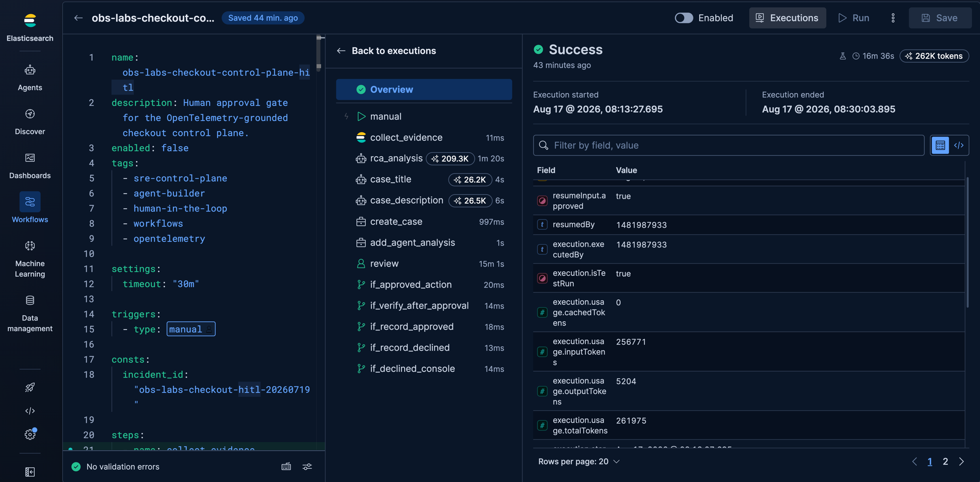Open editor settings sliders icon

point(307,467)
